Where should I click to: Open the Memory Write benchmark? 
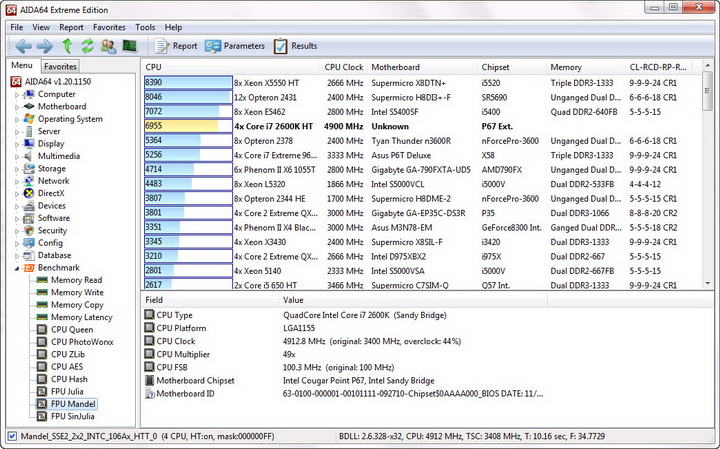pos(77,292)
